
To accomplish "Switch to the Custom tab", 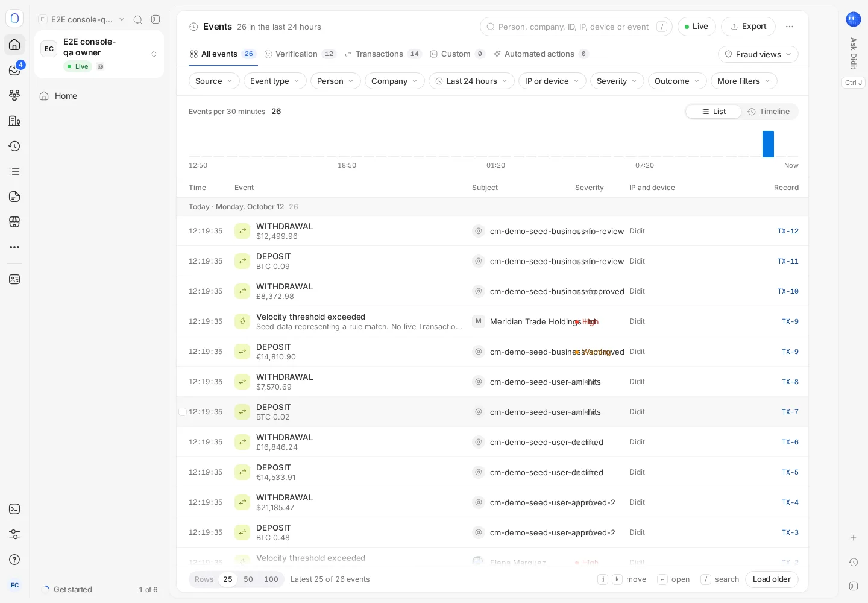I will (458, 54).
